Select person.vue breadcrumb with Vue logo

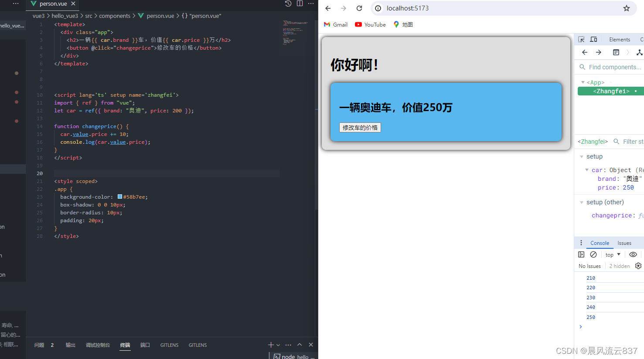[x=156, y=16]
